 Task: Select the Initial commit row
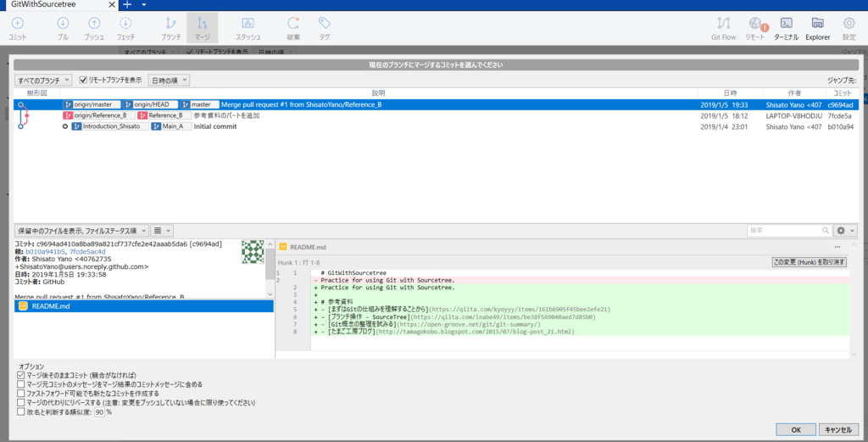437,126
